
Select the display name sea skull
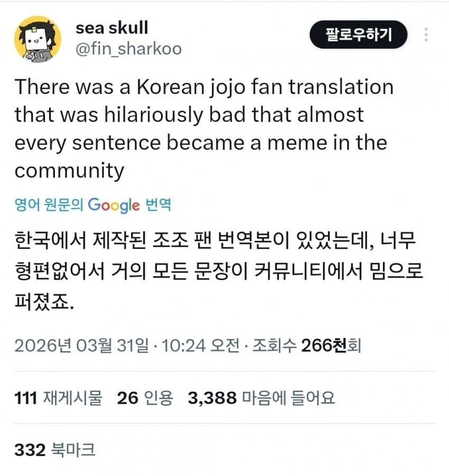[x=112, y=29]
